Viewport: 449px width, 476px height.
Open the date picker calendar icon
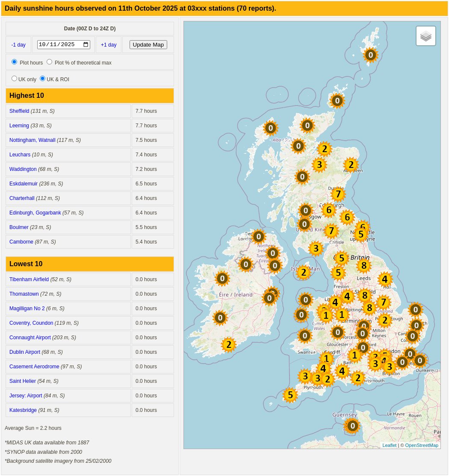tap(86, 44)
